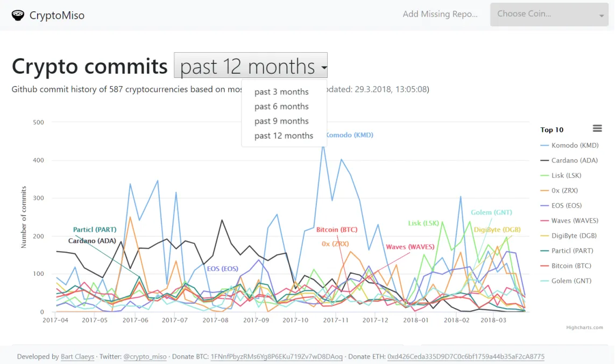Toggle Particl (PART) series in legend
Viewport: 616px width, 364px height.
[567, 251]
